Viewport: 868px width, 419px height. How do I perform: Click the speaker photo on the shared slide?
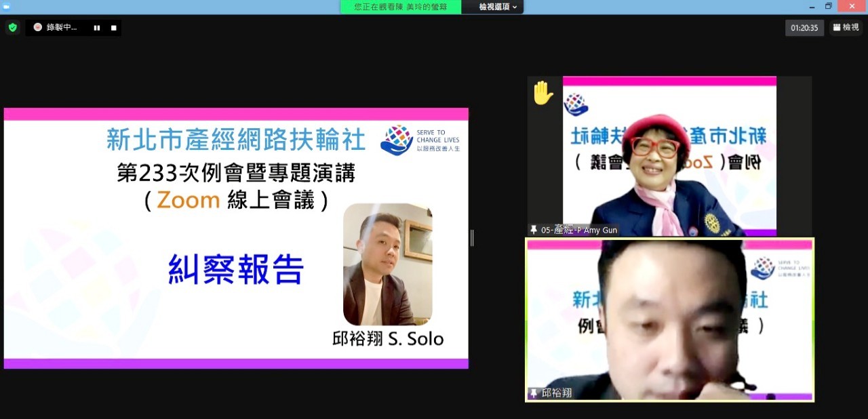point(387,264)
